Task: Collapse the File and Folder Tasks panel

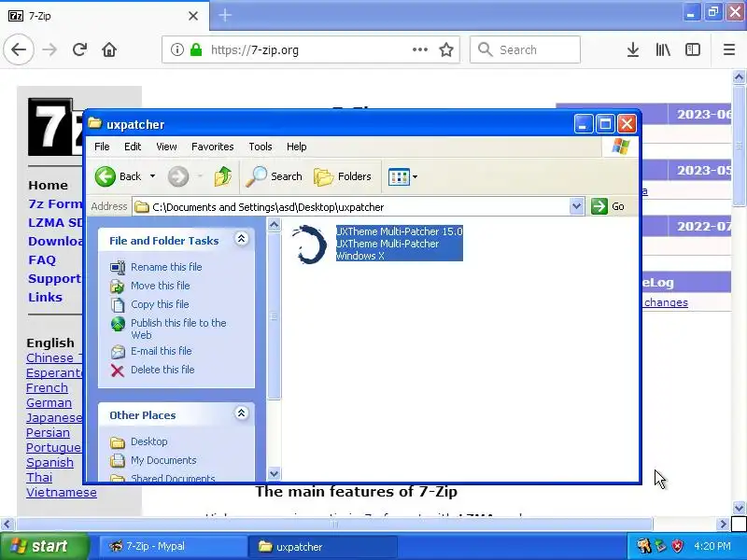Action: (241, 239)
